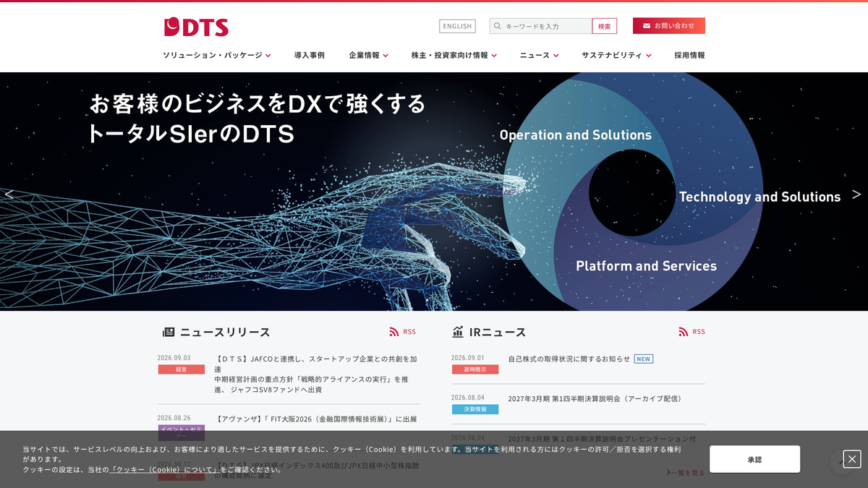The image size is (868, 488).
Task: Click the ニュースリリース section heading
Action: 225,332
